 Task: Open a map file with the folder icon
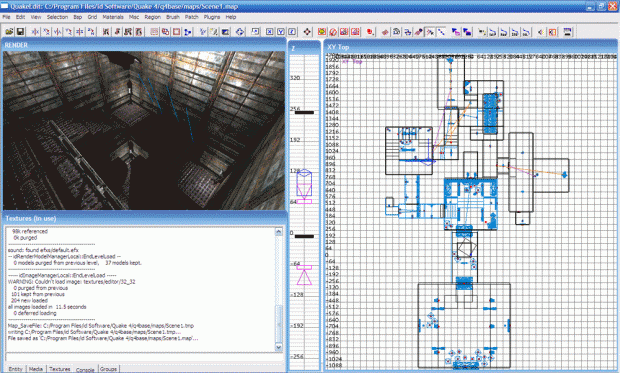coord(9,32)
